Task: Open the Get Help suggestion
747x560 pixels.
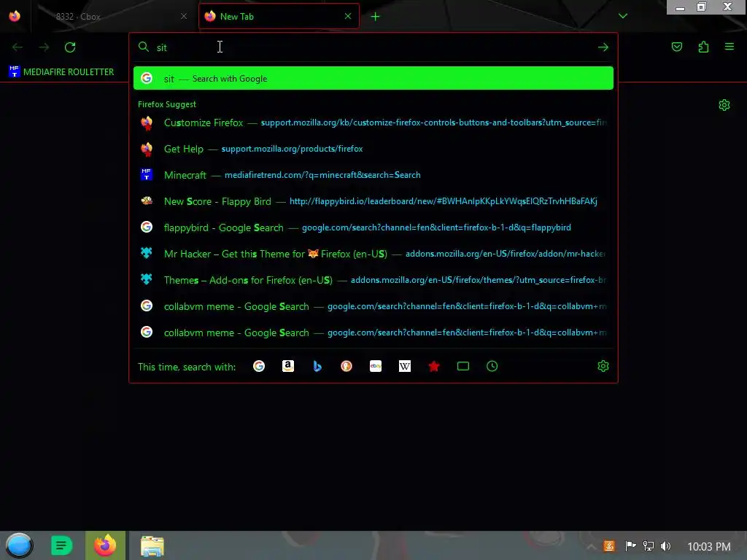Action: (x=373, y=149)
